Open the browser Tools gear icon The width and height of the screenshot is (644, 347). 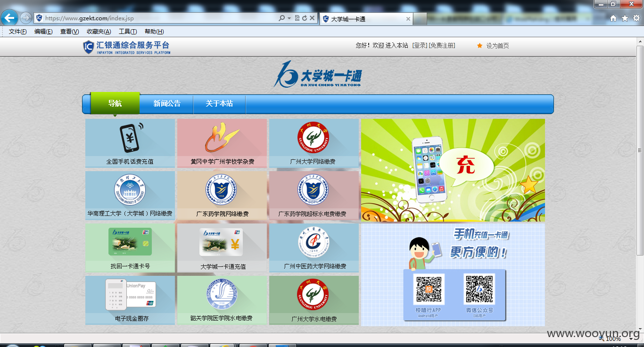pyautogui.click(x=636, y=18)
